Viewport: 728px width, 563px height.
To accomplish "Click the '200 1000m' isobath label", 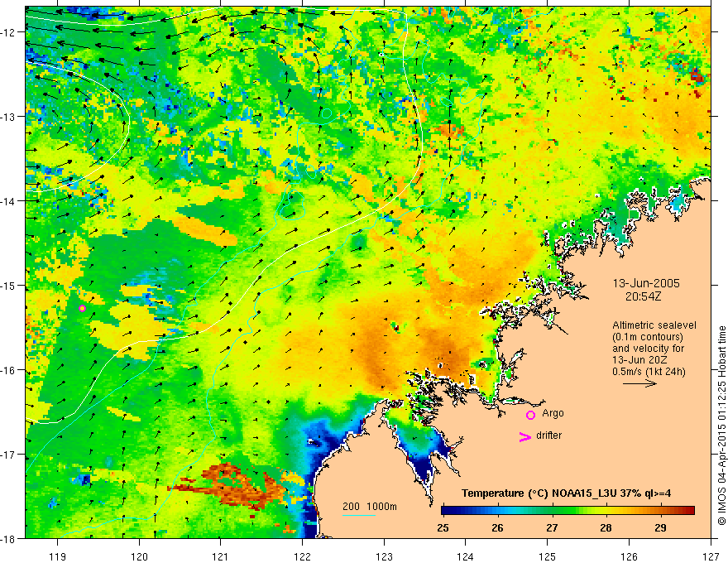I will 370,507.
